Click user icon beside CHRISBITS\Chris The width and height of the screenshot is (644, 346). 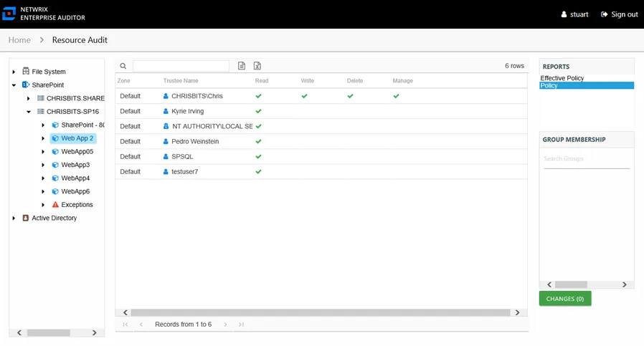click(x=166, y=96)
